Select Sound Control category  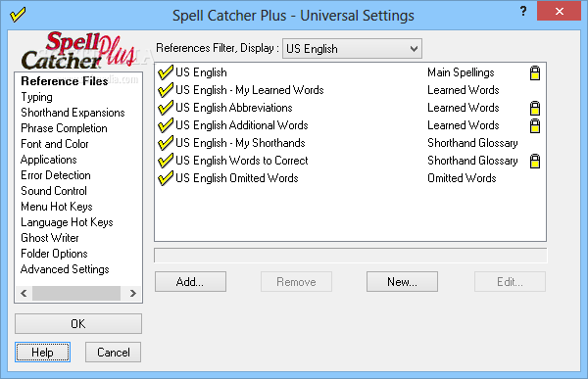pos(54,191)
